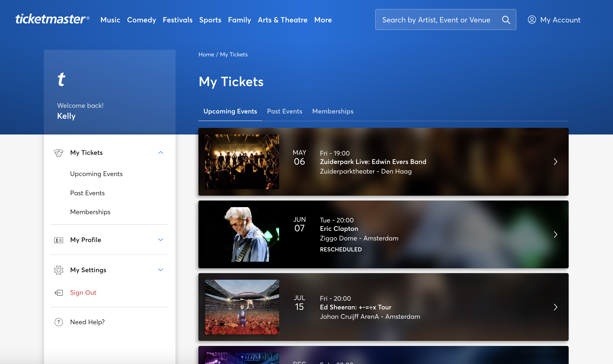Open the Music menu
613x364 pixels.
pyautogui.click(x=110, y=20)
